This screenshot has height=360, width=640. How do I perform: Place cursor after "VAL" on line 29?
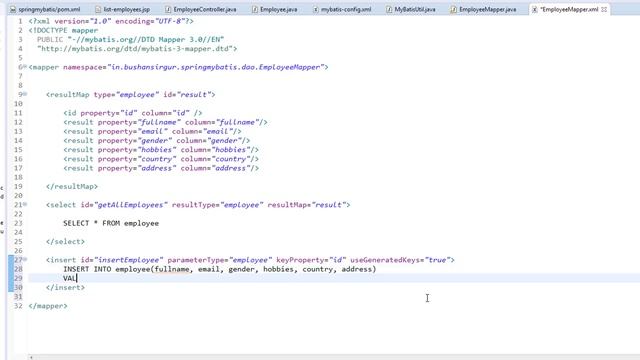click(77, 278)
